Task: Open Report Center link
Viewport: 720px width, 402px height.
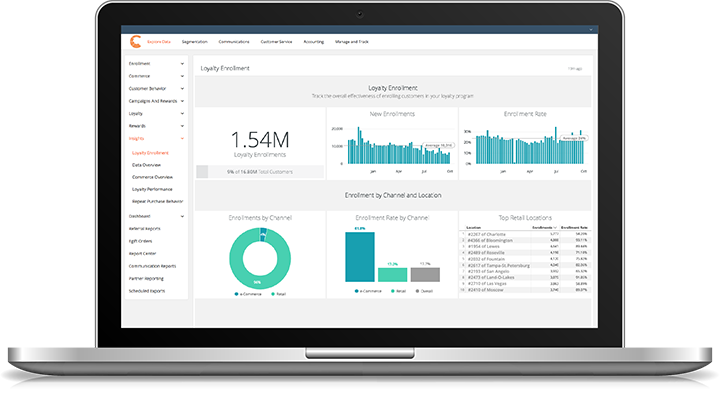Action: (142, 254)
